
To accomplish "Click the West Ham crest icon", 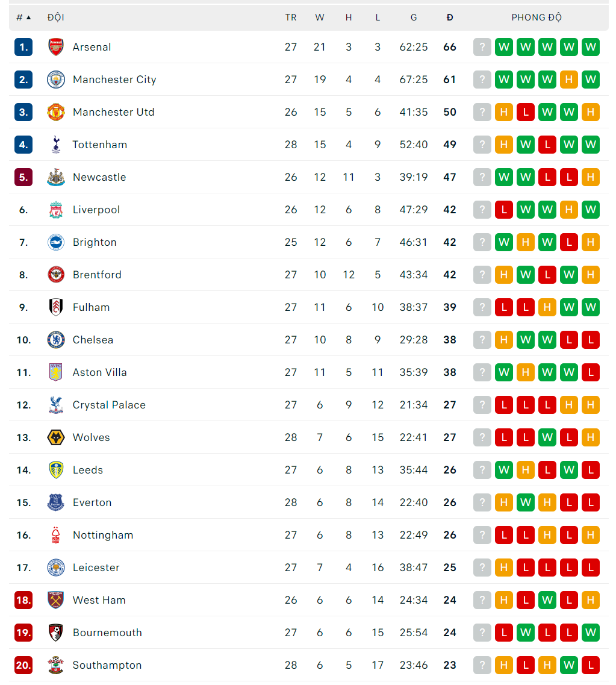I will coord(56,600).
